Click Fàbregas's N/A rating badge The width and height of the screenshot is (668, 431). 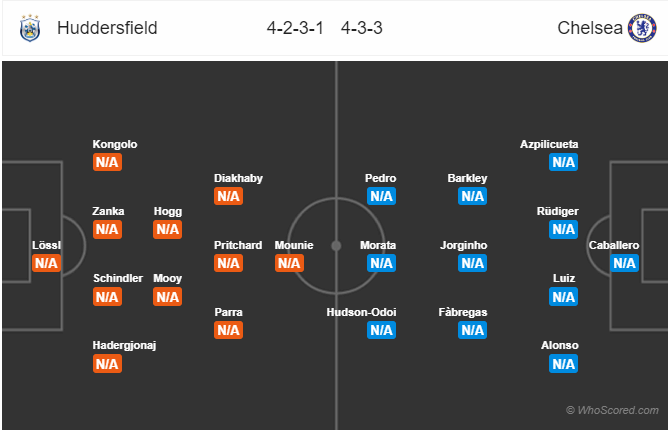[472, 330]
